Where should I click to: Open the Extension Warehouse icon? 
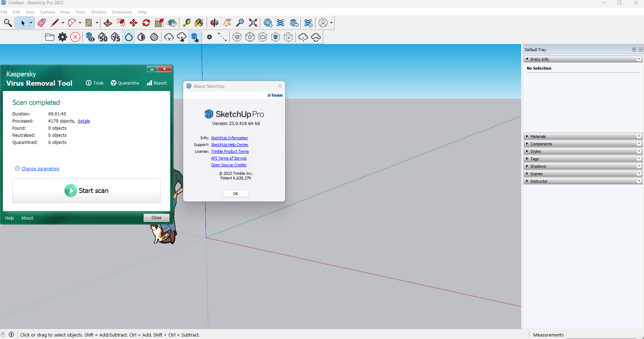coord(280,23)
